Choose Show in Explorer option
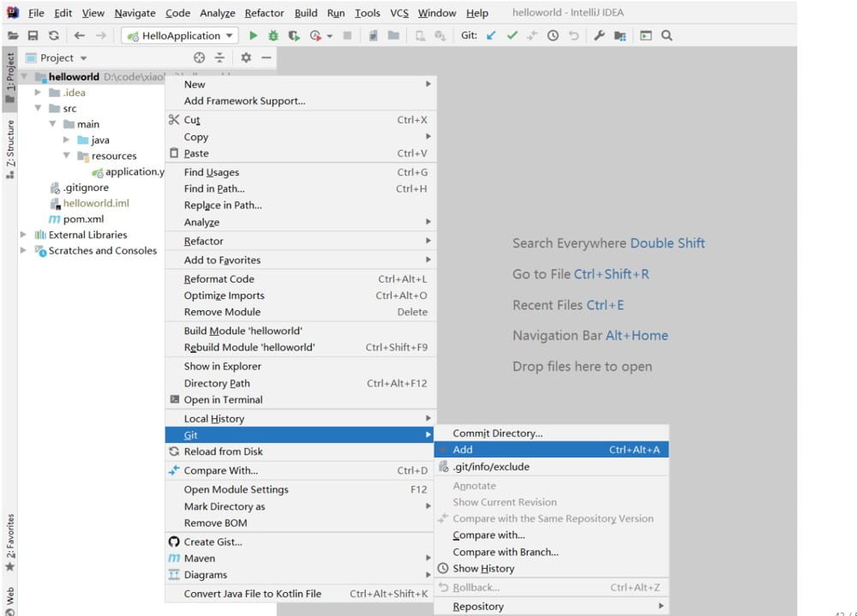 [x=300, y=366]
